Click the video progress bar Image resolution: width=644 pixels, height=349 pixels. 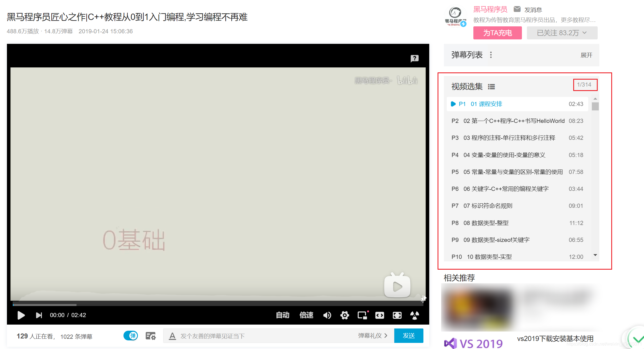pyautogui.click(x=218, y=305)
